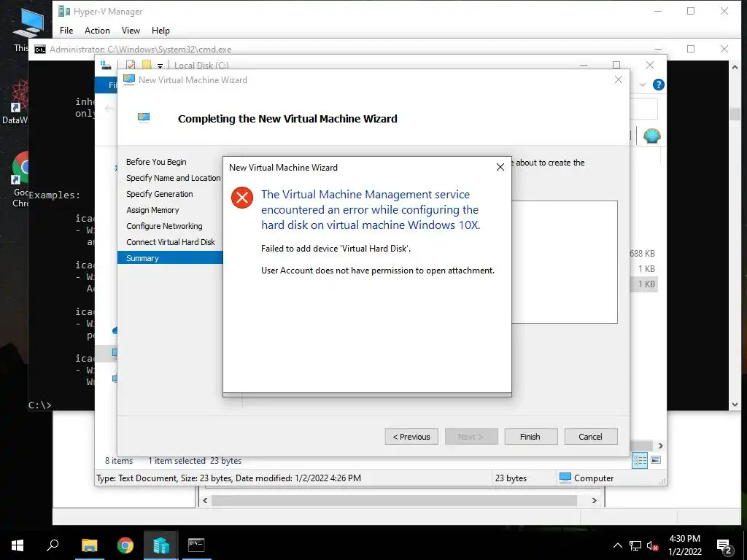Click the Finish button in the wizard
This screenshot has width=747, height=560.
click(530, 437)
